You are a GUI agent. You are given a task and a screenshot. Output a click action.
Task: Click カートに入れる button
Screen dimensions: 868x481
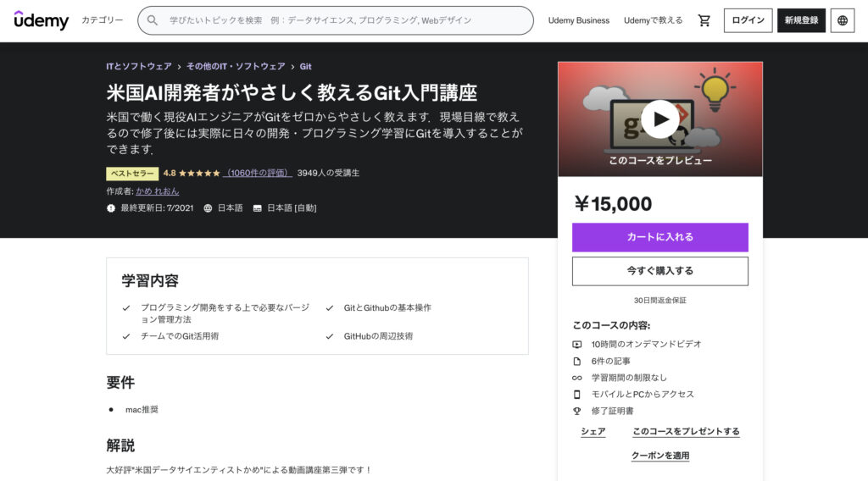coord(659,237)
